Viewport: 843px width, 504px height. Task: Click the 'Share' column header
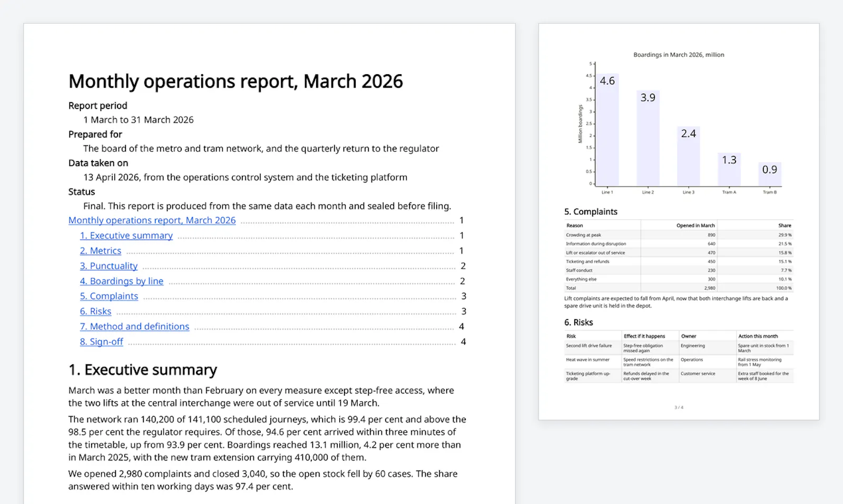click(x=785, y=225)
